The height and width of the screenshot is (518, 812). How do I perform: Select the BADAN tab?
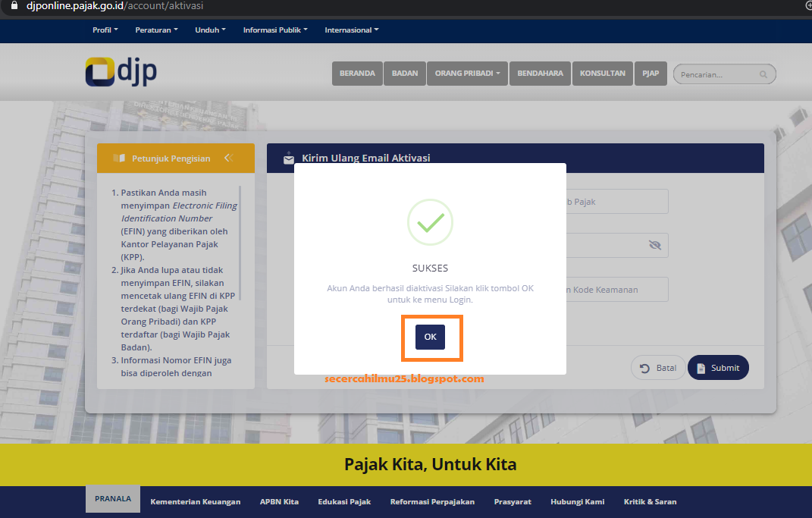(404, 74)
